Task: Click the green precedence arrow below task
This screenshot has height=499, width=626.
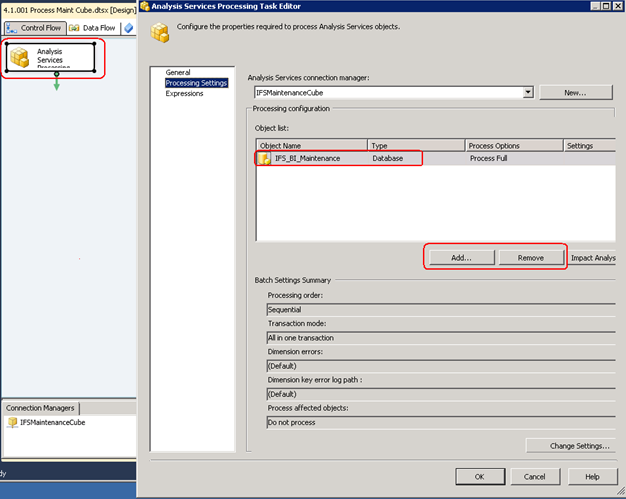Action: click(x=56, y=84)
